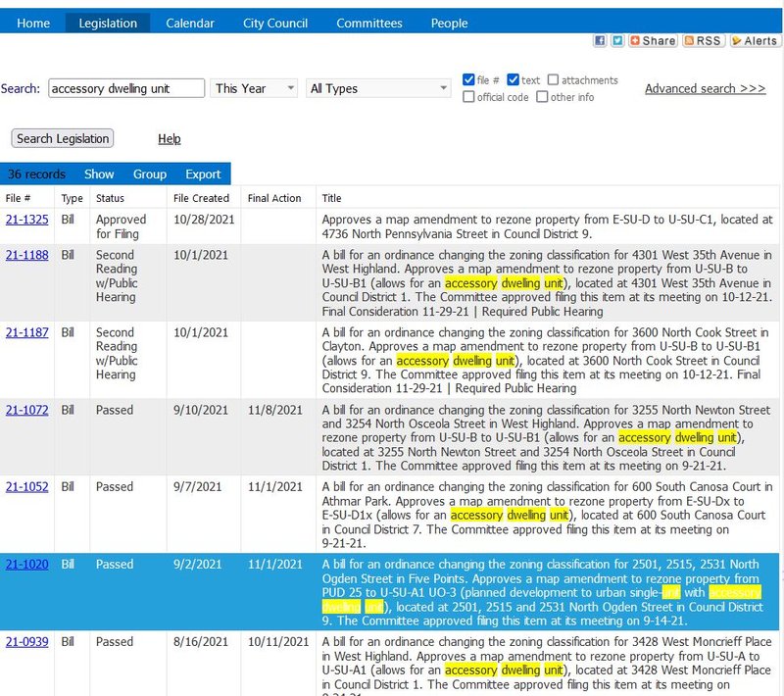This screenshot has height=696, width=784.
Task: Uncheck the 'file #' checkbox
Action: coord(468,79)
